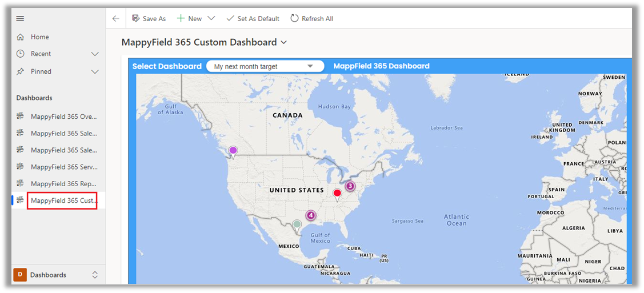Click the Home icon in sidebar
644x293 pixels.
tap(21, 37)
